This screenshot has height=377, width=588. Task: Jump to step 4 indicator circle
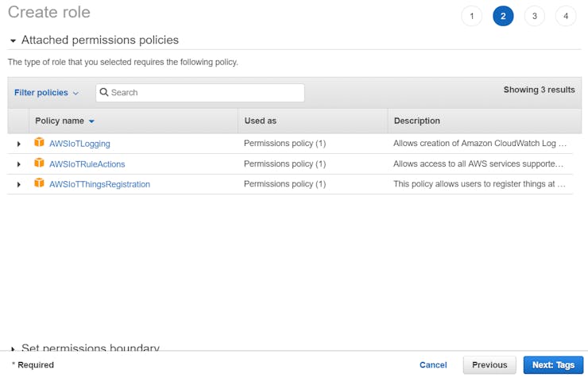click(566, 16)
